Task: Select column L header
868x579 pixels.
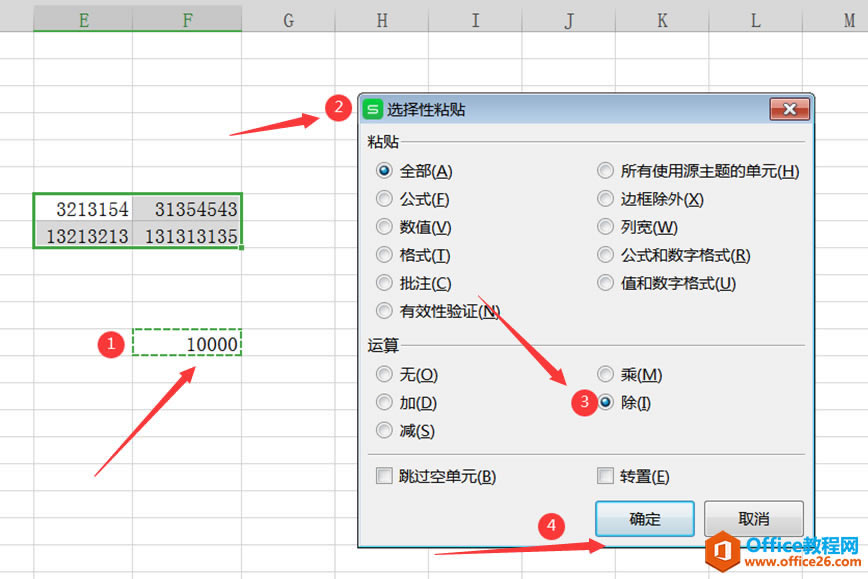Action: [x=756, y=20]
